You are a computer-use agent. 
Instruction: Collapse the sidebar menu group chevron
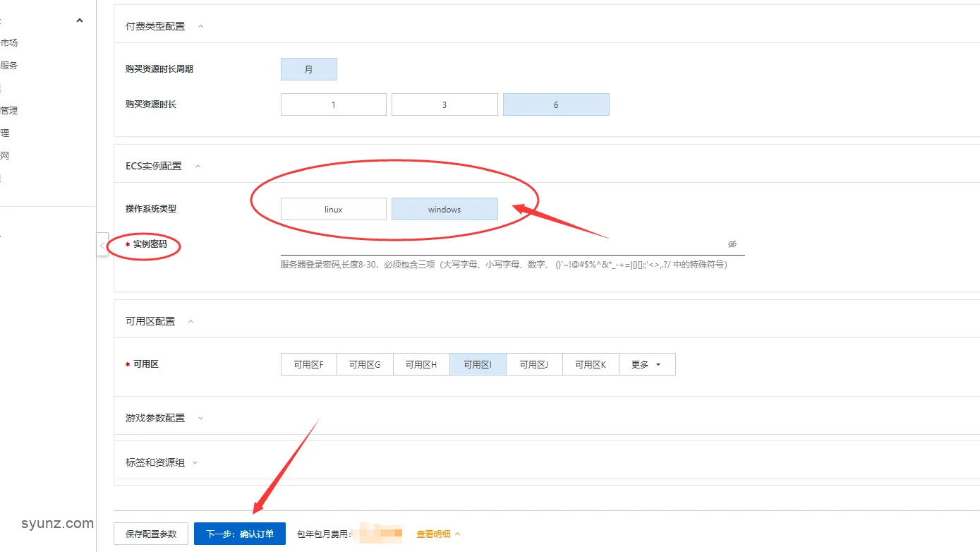(80, 21)
